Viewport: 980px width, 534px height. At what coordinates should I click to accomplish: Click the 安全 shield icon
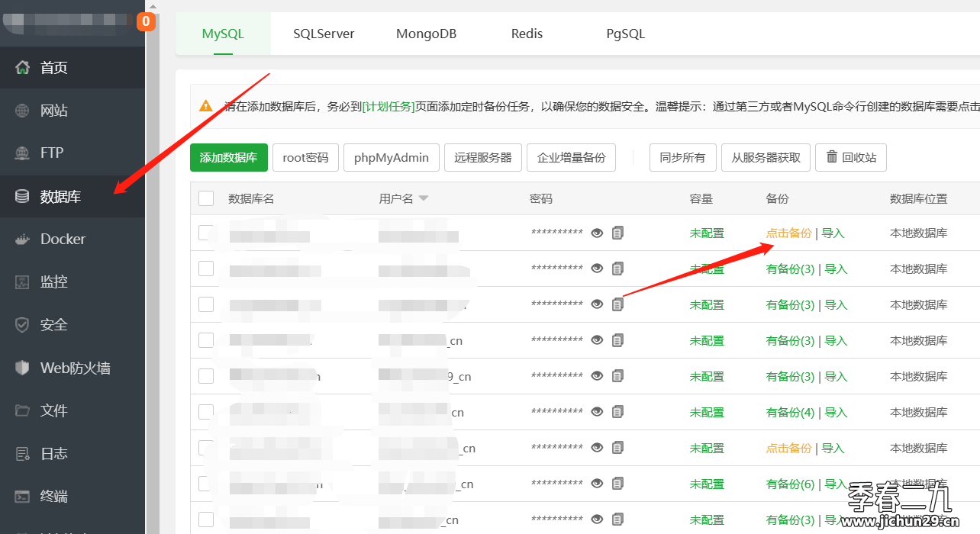pos(23,325)
